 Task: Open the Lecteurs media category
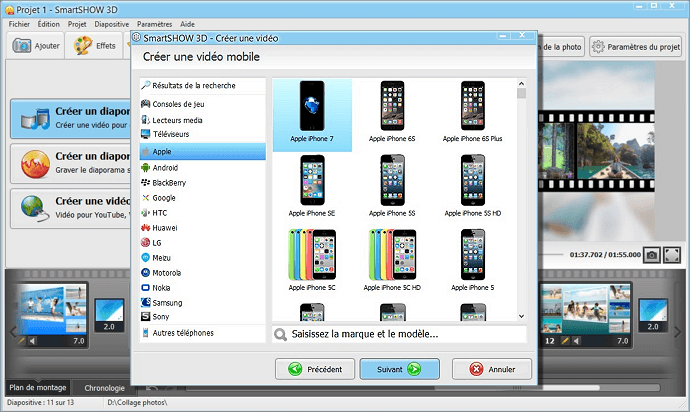[203, 120]
